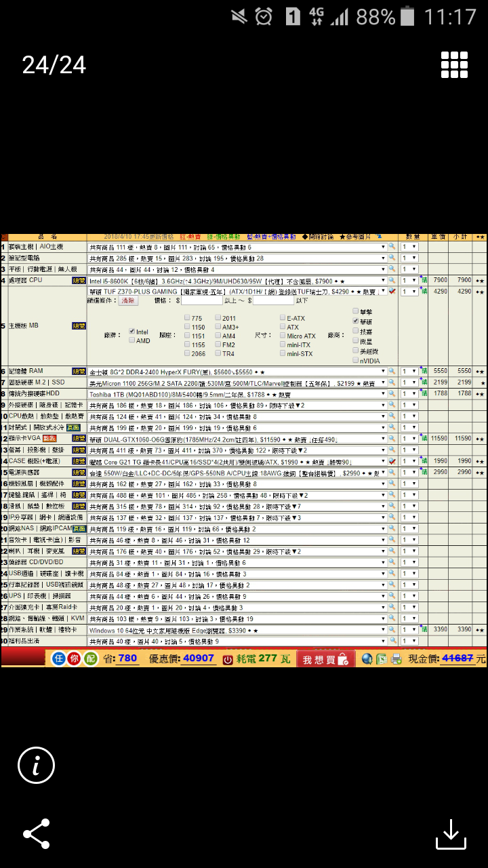488x868 pixels.
Task: Click search magnifier in 處理器 CPU row
Action: [x=392, y=280]
